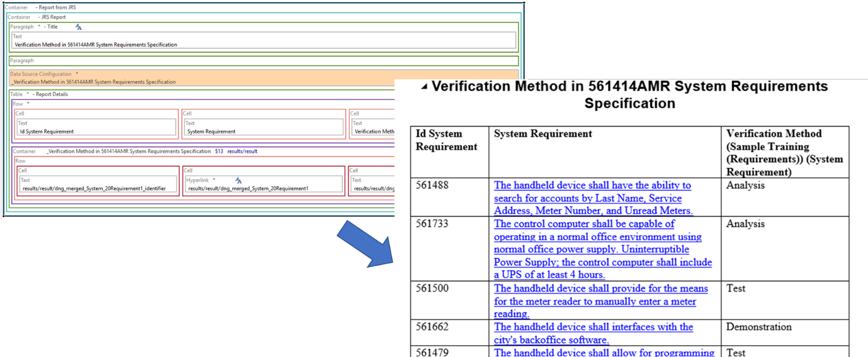Select the Data Source Configuration block

coord(264,78)
